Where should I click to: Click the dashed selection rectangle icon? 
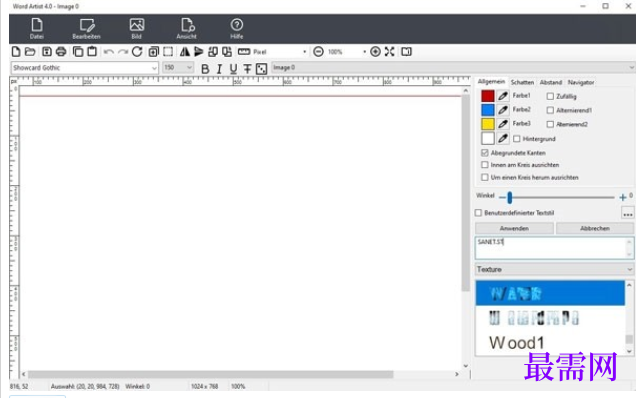(168, 52)
